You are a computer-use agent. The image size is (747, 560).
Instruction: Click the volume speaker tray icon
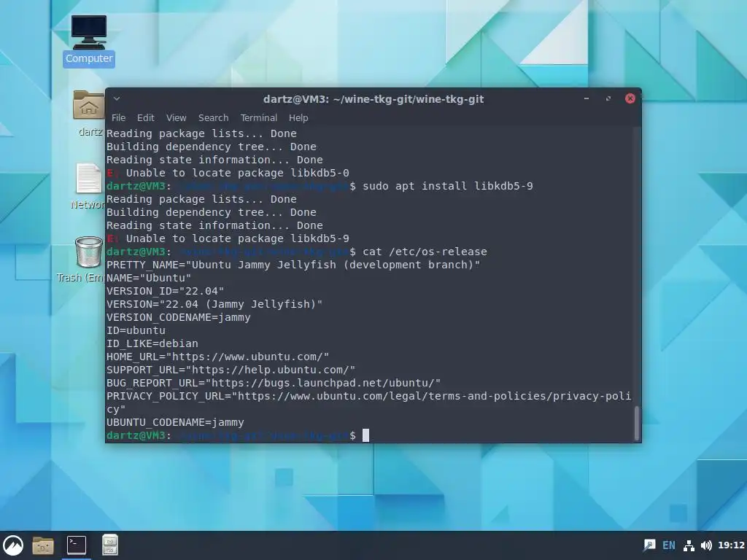pos(706,545)
